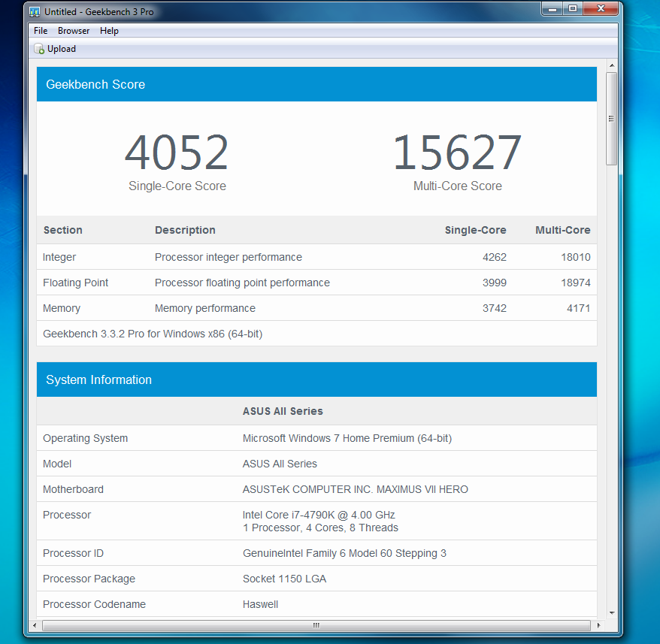Open the Browser menu
Viewport: 660px width, 644px height.
(x=74, y=31)
